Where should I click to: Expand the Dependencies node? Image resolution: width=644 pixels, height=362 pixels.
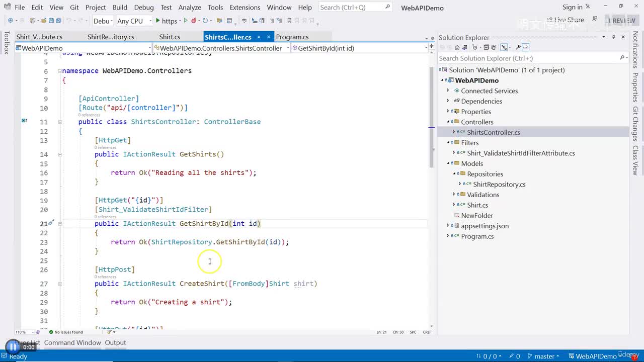pyautogui.click(x=448, y=101)
